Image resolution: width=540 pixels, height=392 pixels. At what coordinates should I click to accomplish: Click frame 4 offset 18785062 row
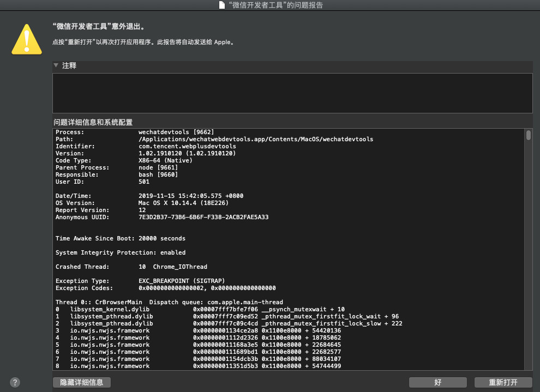pos(199,337)
